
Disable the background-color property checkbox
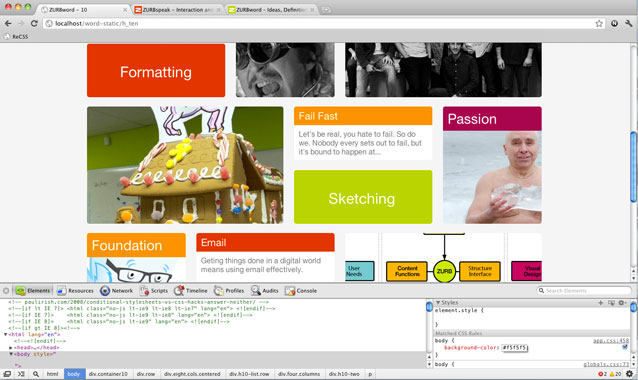tap(625, 347)
